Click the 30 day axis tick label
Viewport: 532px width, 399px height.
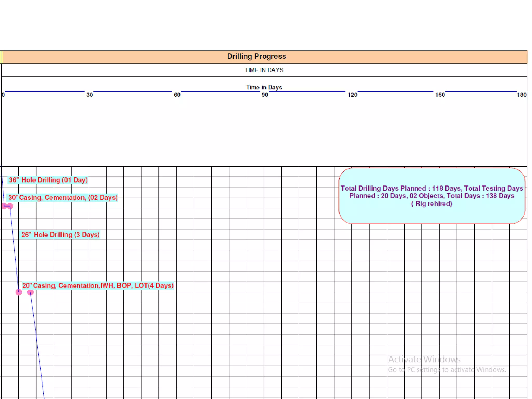point(90,95)
